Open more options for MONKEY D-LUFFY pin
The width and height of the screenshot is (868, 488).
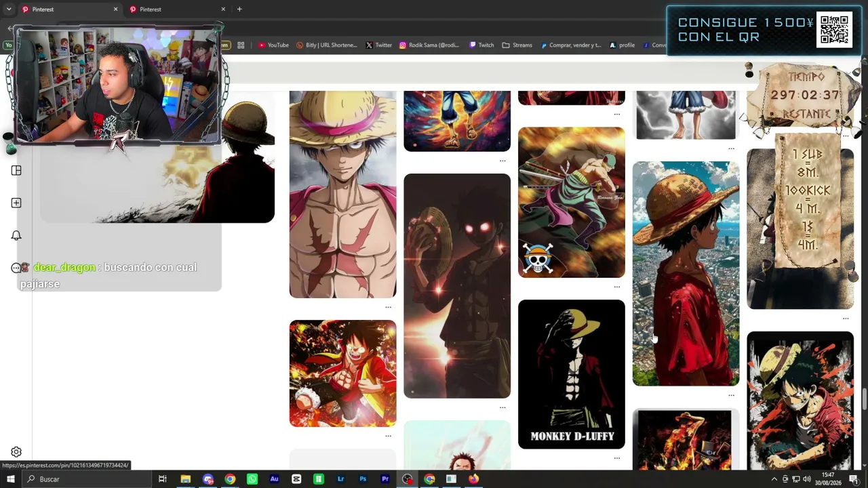(x=616, y=458)
